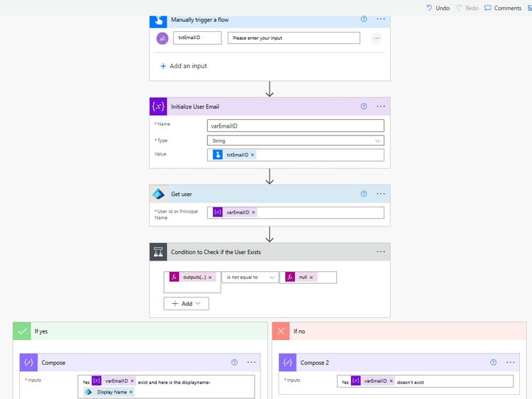The image size is (532, 399).
Task: Open help for the Compose action
Action: 235,362
